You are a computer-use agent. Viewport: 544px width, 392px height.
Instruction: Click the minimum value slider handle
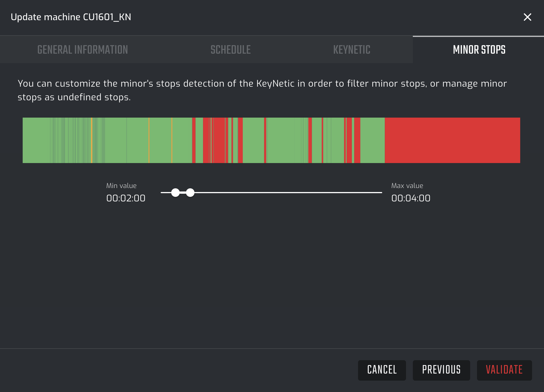coord(175,193)
